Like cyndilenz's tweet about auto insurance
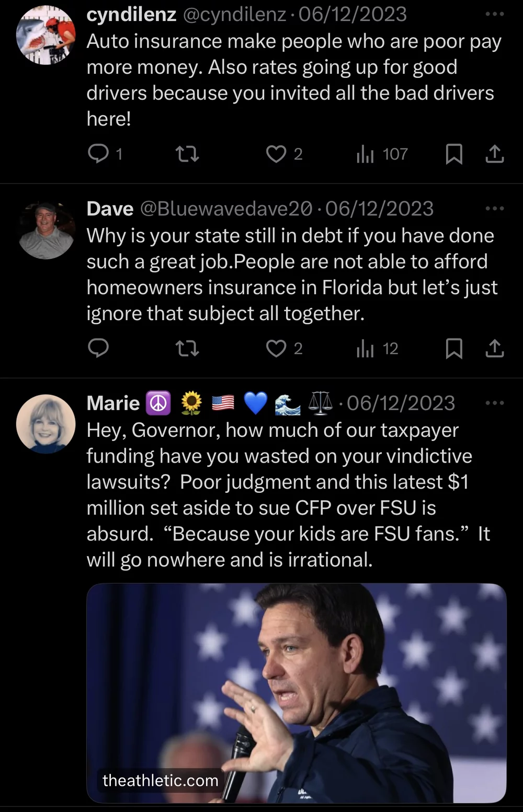 pos(276,154)
